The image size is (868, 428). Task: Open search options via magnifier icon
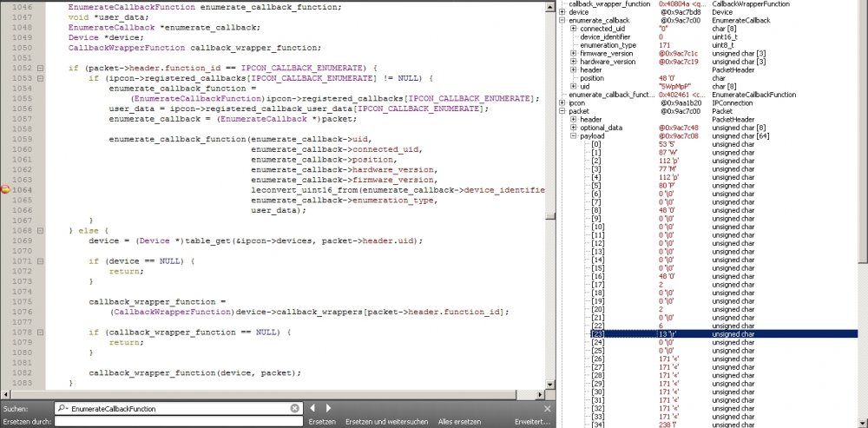[62, 408]
